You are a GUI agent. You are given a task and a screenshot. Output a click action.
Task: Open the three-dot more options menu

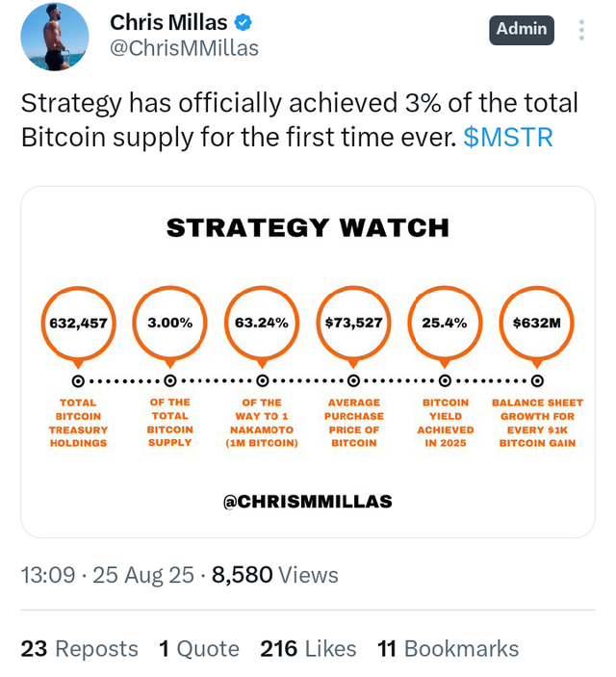click(581, 30)
